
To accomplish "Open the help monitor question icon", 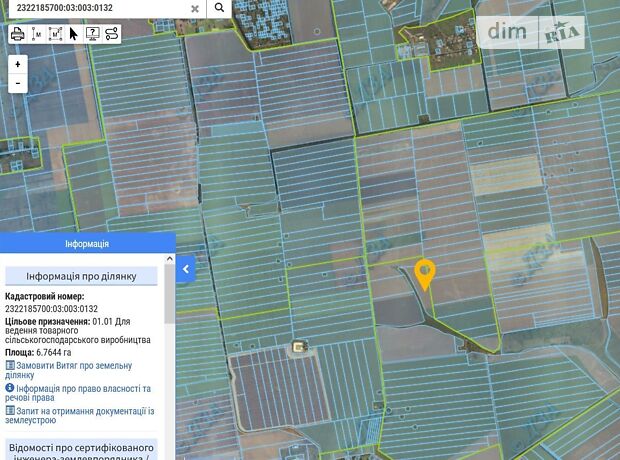I will [92, 33].
